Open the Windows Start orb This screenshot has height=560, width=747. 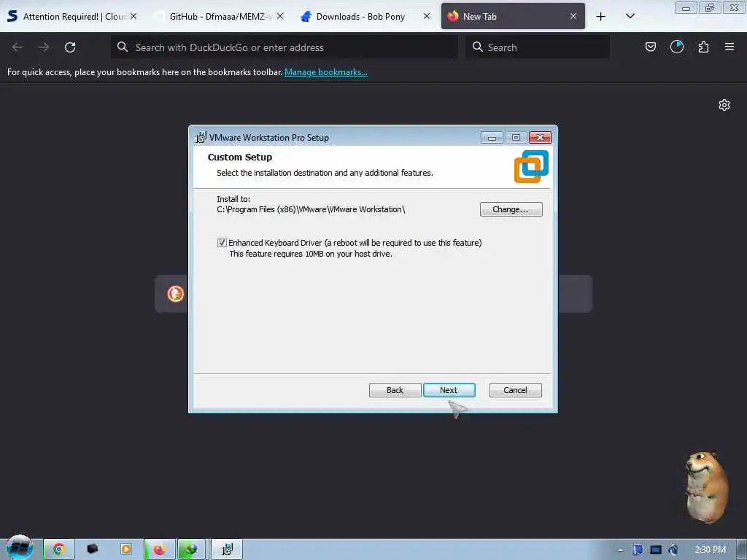coord(19,548)
